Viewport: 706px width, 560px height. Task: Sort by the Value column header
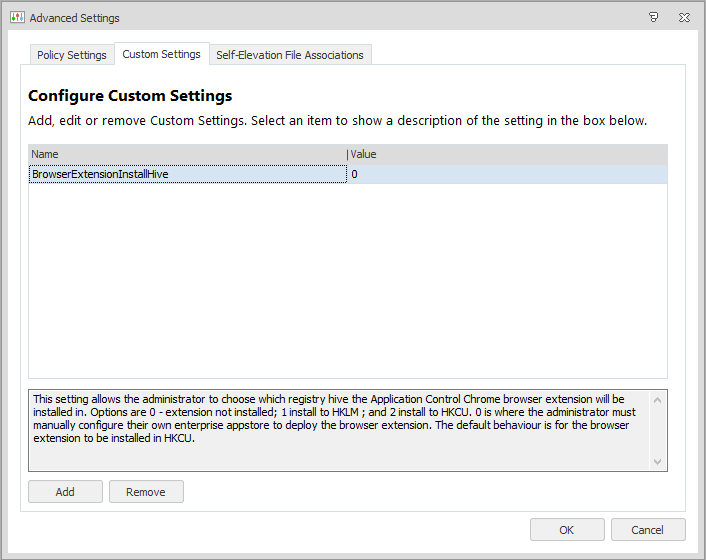507,154
